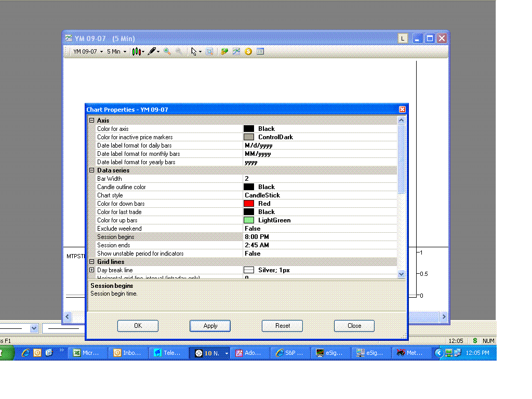The width and height of the screenshot is (532, 399).
Task: Open Outlook from quick launch bar
Action: (x=37, y=353)
